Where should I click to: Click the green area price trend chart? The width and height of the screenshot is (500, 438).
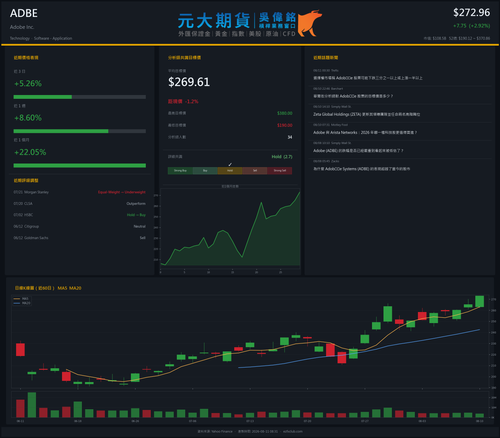(230, 228)
